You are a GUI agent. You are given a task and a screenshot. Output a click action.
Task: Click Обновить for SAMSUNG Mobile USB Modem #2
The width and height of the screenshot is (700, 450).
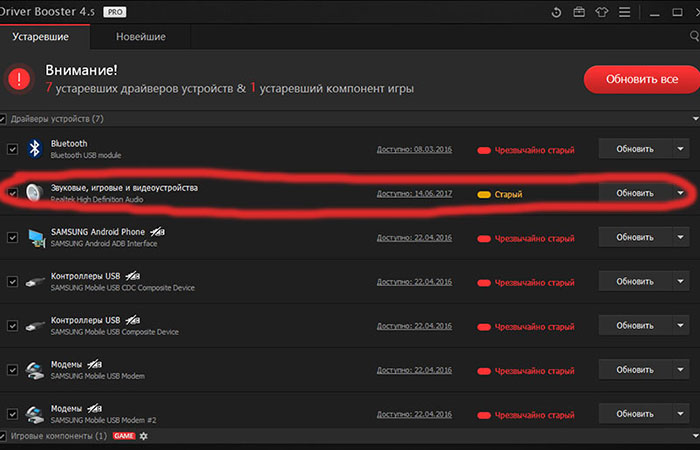(x=635, y=414)
